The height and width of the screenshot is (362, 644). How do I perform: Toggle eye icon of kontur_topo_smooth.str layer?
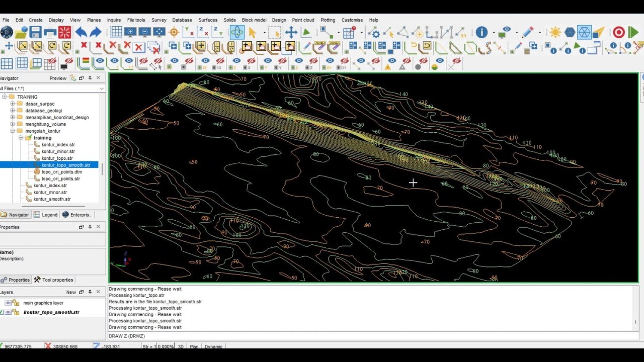pyautogui.click(x=8, y=312)
